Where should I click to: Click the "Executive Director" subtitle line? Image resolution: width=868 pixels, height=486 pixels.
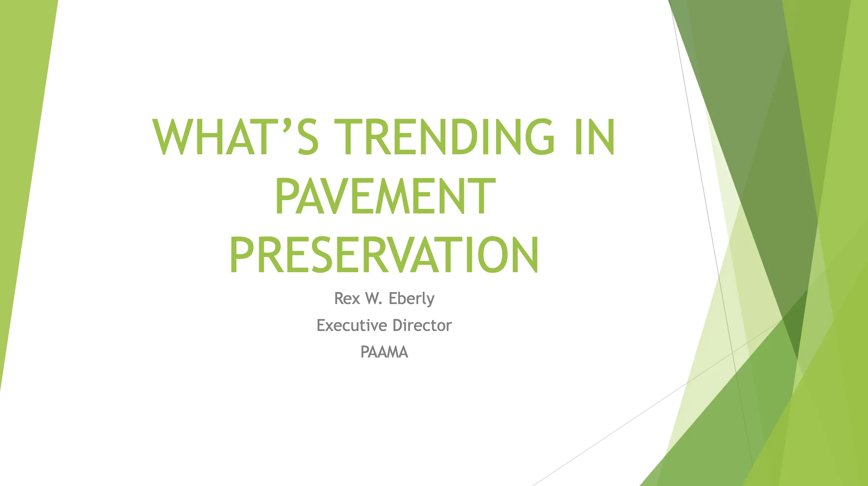pyautogui.click(x=384, y=325)
